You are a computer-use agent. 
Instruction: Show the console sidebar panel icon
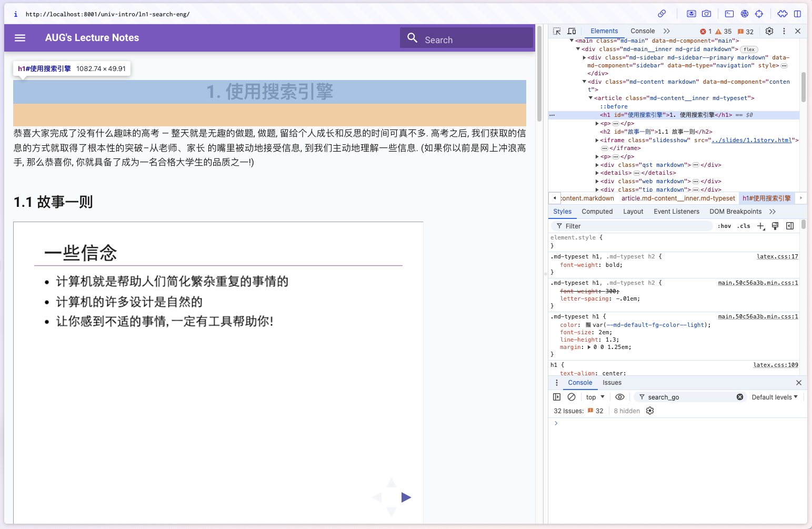(x=557, y=397)
